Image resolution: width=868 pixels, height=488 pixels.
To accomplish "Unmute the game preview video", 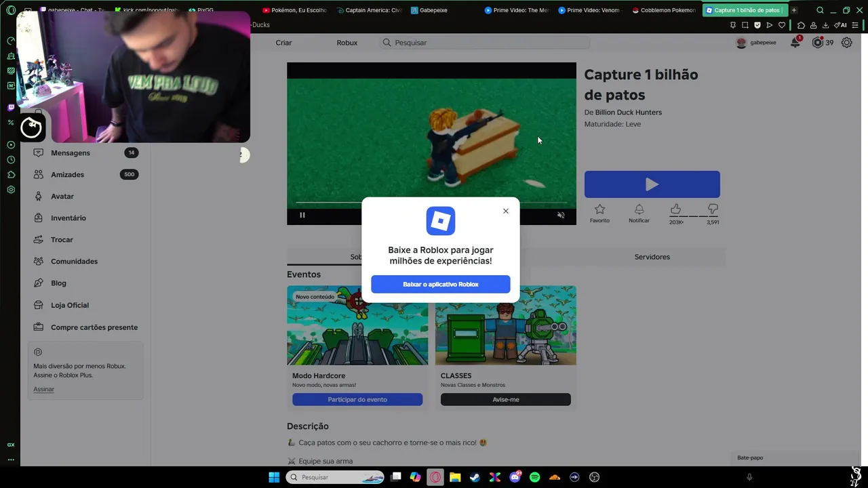I will pos(561,215).
